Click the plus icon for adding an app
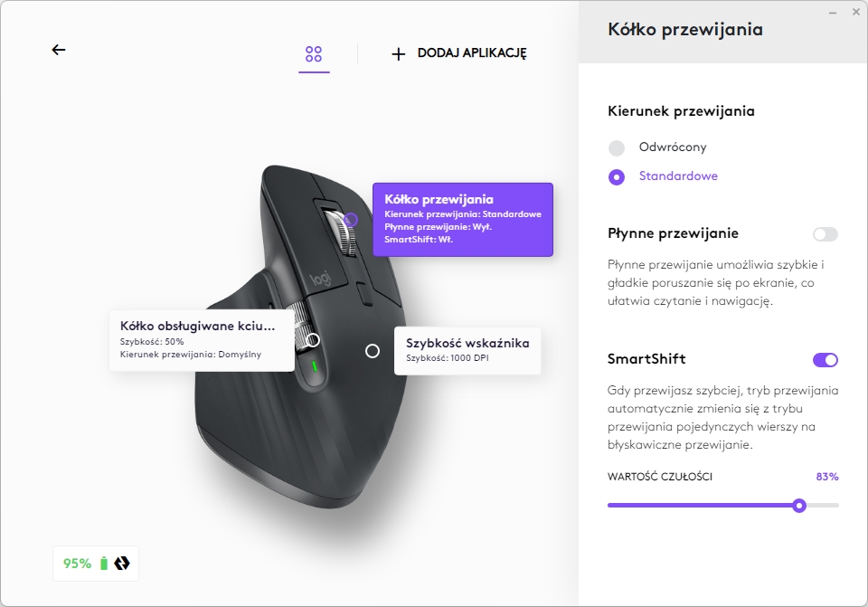The height and width of the screenshot is (607, 868). click(399, 53)
